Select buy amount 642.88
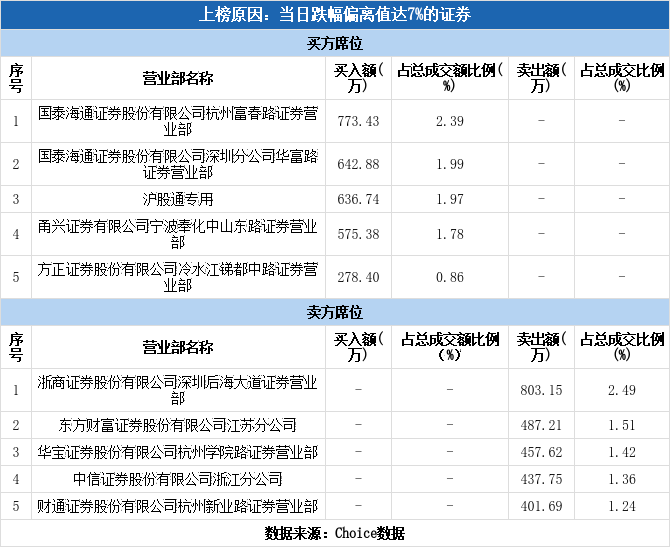The width and height of the screenshot is (670, 547). coord(358,164)
